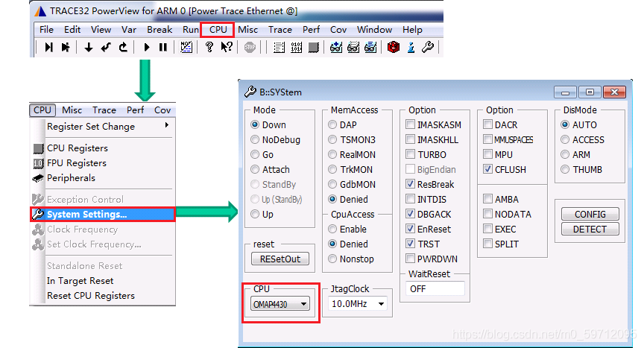Select the Attach mode option
This screenshot has height=348, width=644.
coord(255,169)
